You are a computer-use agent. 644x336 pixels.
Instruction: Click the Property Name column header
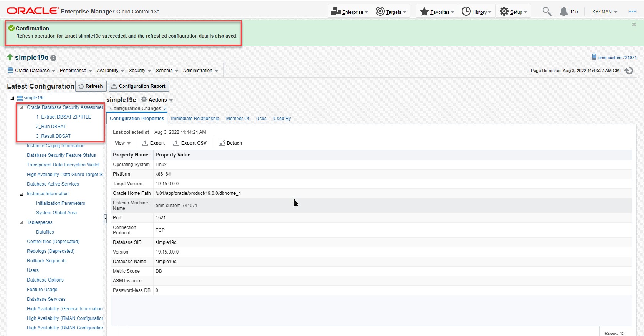click(132, 155)
